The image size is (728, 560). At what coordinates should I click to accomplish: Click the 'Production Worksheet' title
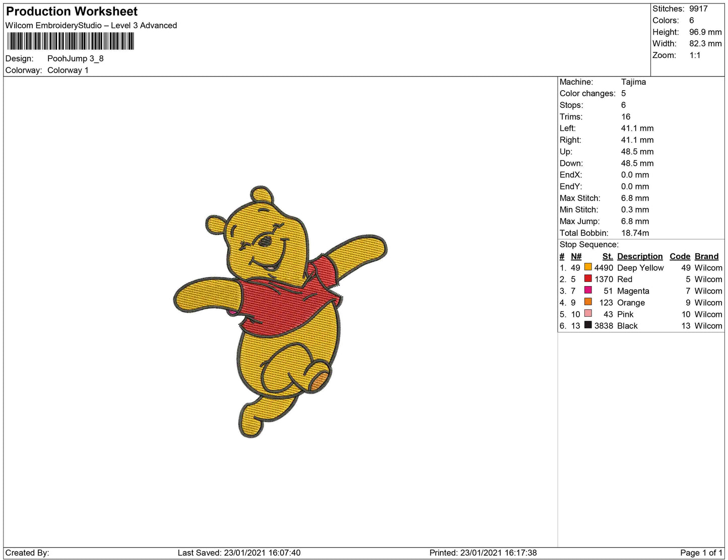tap(72, 11)
